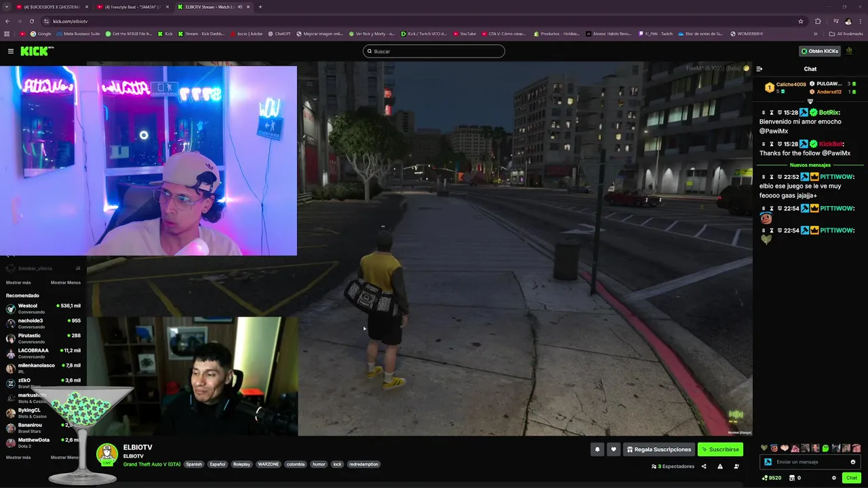Open browser extensions puzzle icon
This screenshot has width=868, height=488.
point(818,21)
